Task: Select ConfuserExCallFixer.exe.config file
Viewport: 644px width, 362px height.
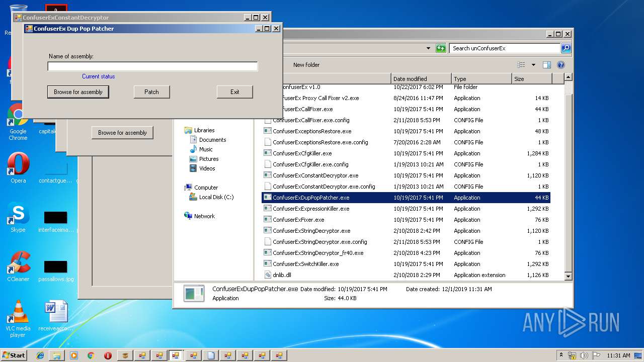Action: point(311,120)
